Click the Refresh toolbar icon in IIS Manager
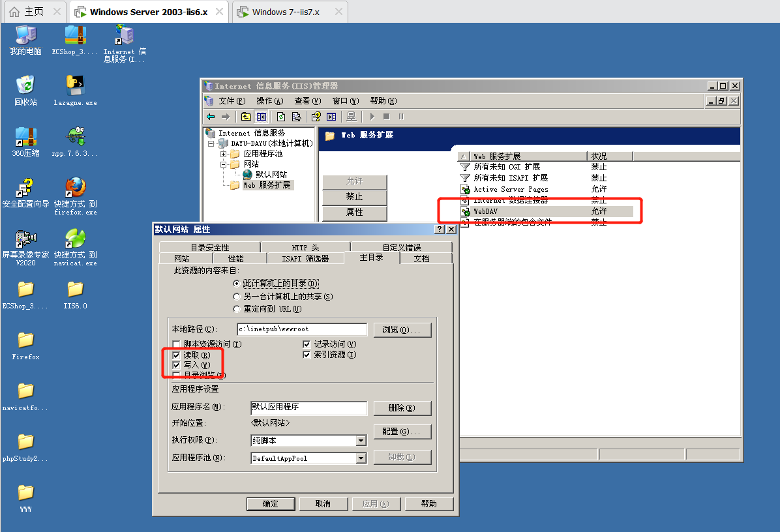This screenshot has height=532, width=780. point(281,117)
